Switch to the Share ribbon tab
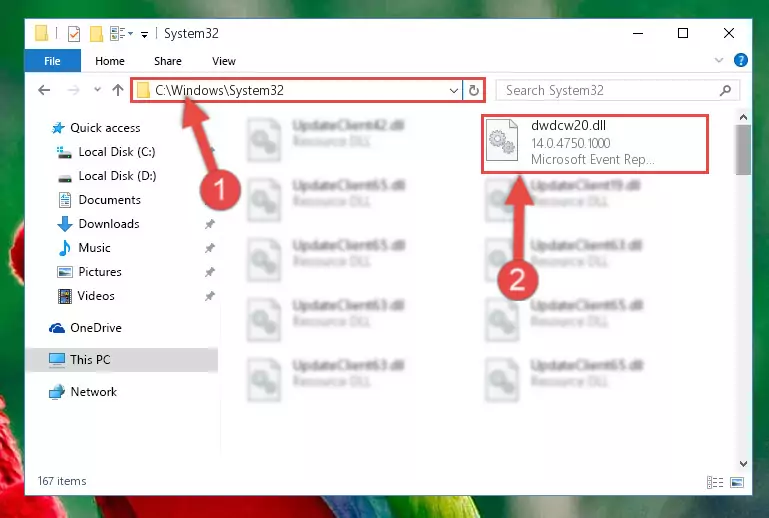 [x=168, y=61]
